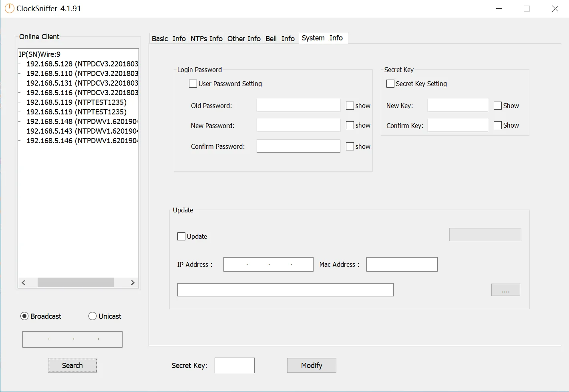
Task: Focus the Mac Address input field
Action: 402,264
